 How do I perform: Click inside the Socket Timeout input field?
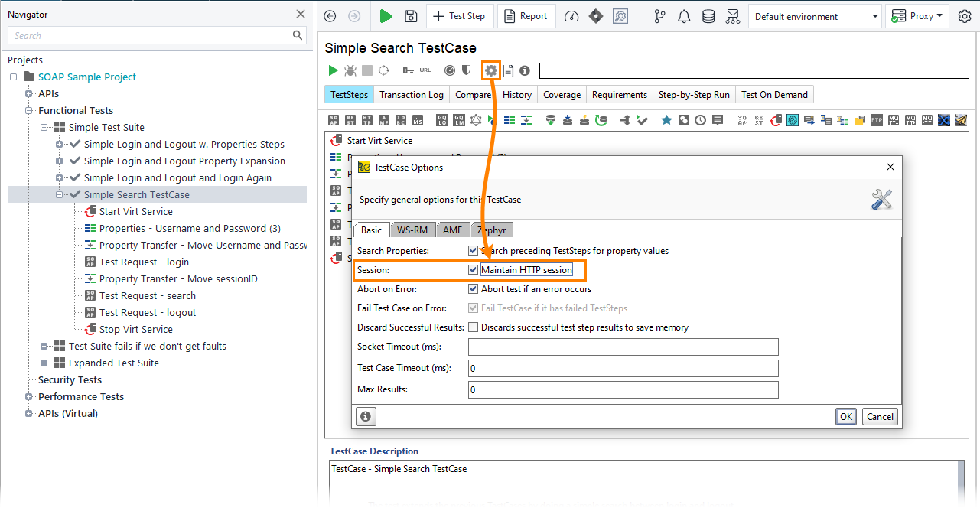tap(622, 345)
